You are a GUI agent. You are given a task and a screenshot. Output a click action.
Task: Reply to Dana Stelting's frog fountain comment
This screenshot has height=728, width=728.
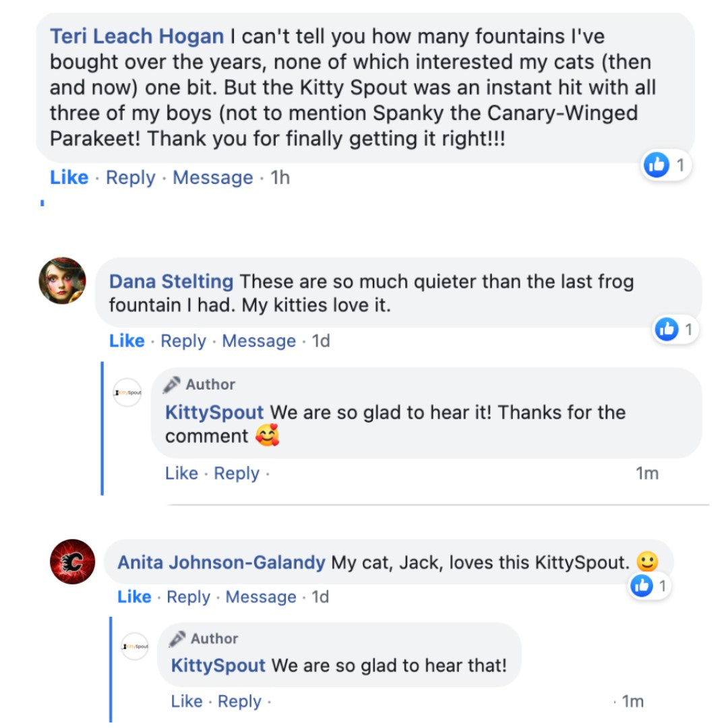183,341
